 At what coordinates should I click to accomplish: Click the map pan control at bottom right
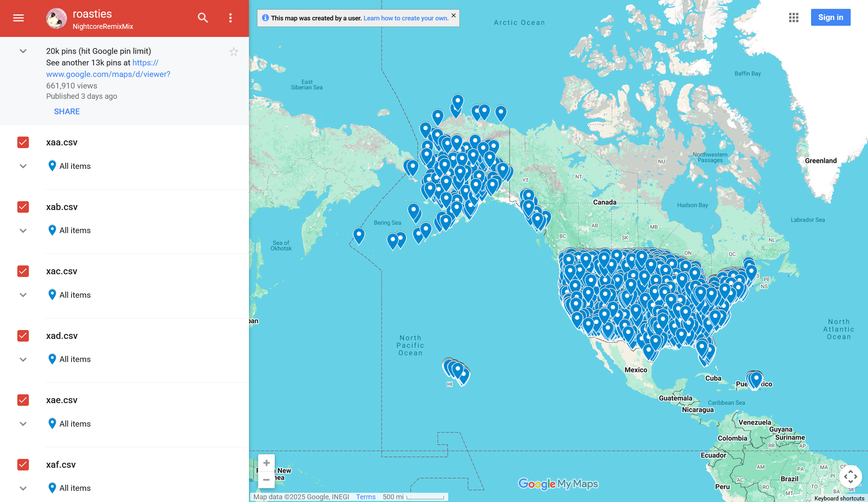click(x=851, y=477)
